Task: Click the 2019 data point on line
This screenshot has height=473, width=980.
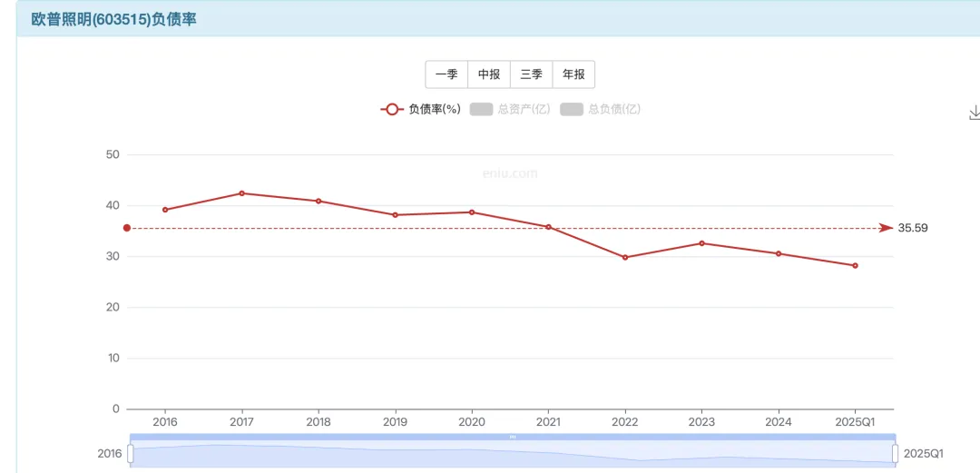Action: tap(395, 214)
